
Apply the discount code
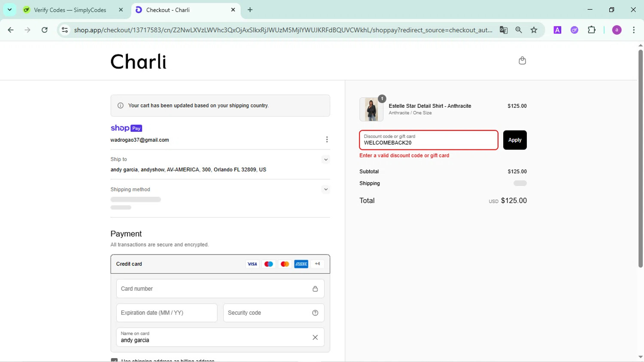tap(515, 140)
